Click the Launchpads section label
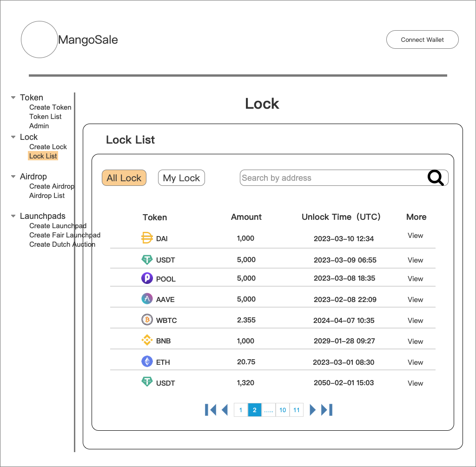 coord(42,216)
